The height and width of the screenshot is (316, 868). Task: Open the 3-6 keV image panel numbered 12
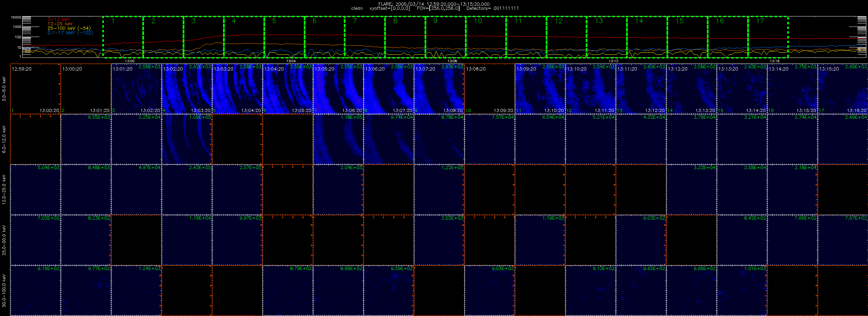(591, 89)
